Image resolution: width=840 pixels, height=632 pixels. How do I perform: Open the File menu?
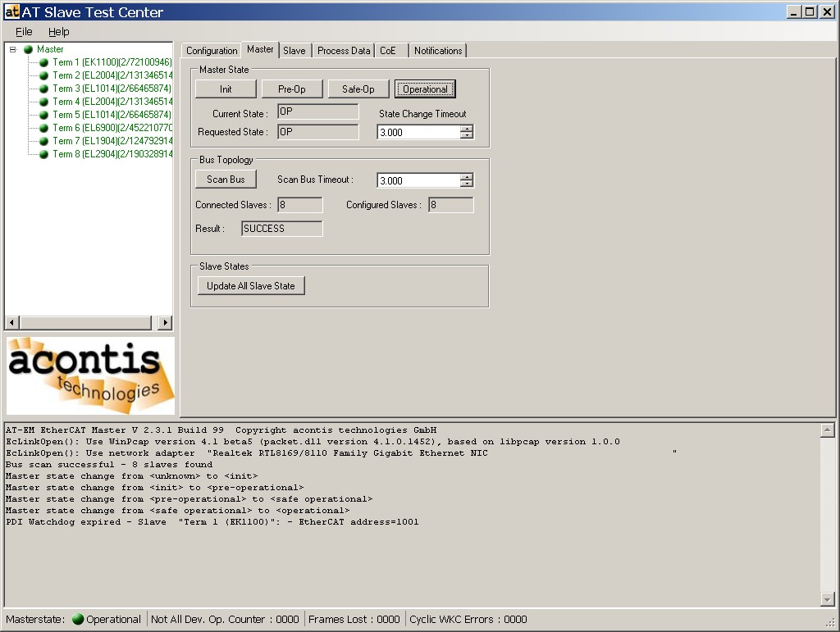24,32
